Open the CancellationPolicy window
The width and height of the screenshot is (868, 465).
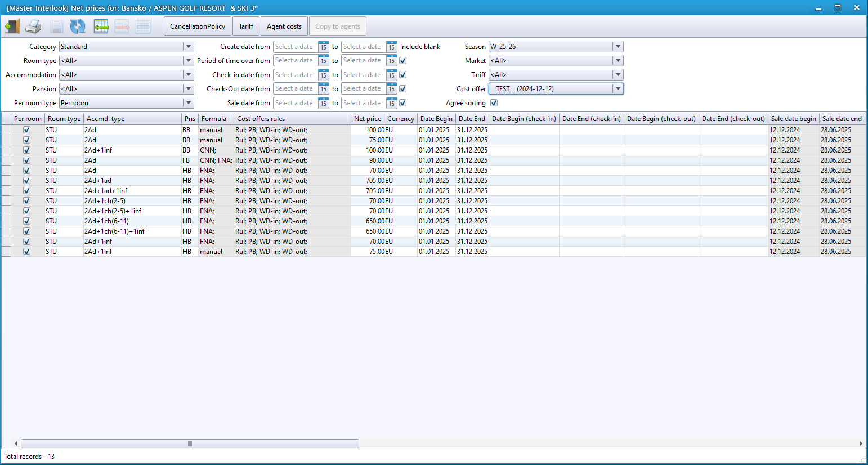pos(198,26)
